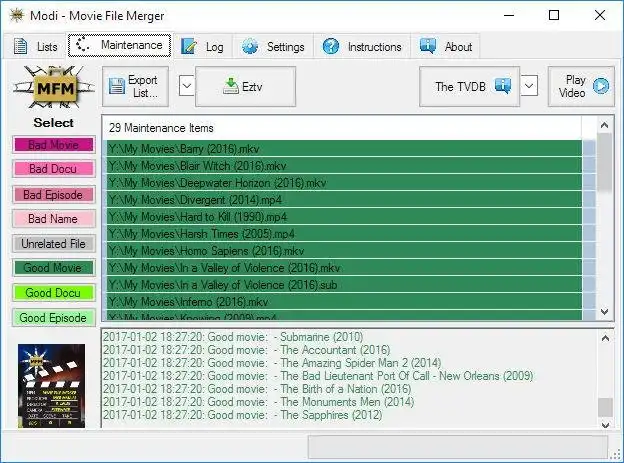Select Hard to Kill (1990).mp4 row
The height and width of the screenshot is (463, 624).
(x=344, y=217)
